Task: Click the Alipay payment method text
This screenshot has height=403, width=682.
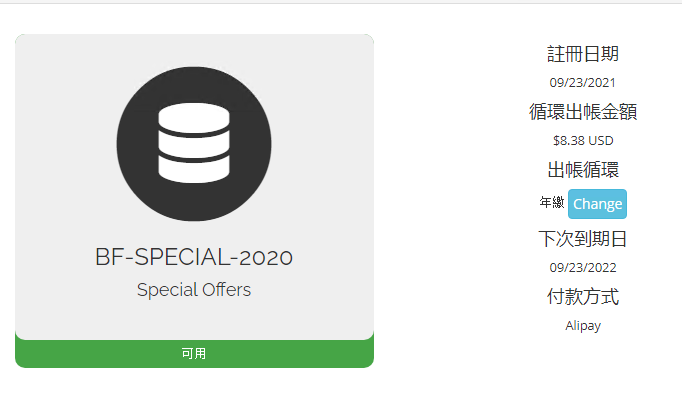Action: (583, 325)
